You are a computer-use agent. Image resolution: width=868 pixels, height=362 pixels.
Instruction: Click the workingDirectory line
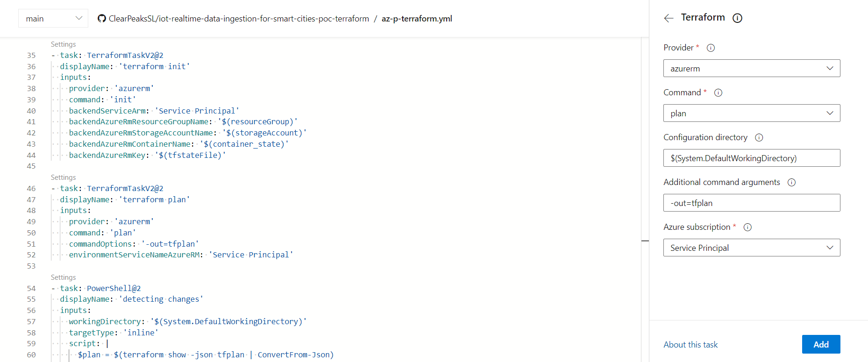point(188,321)
